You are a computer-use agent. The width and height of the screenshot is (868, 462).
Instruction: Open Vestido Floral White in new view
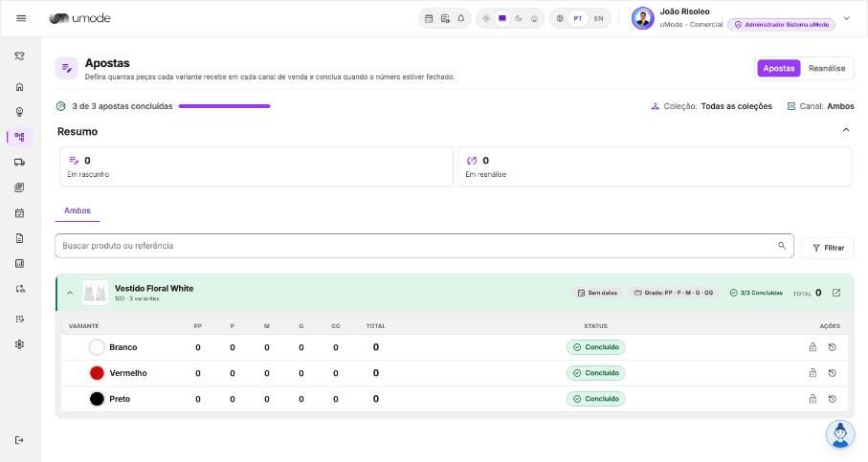pyautogui.click(x=836, y=293)
